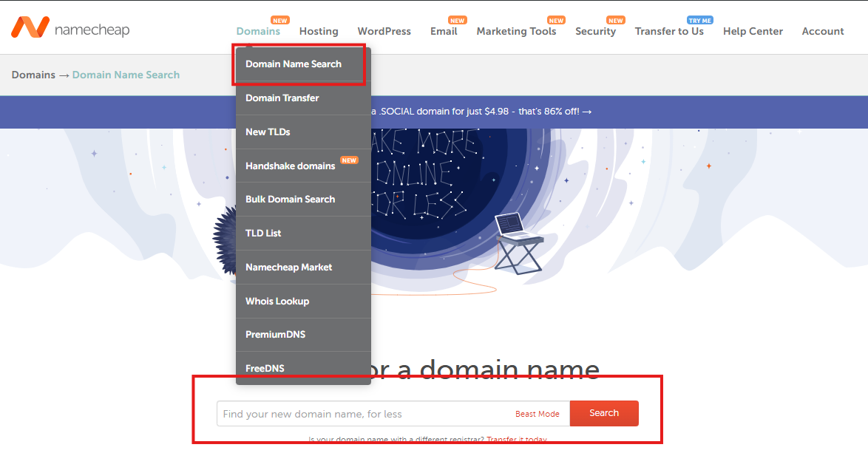Select Bulk Domain Search
This screenshot has height=453, width=868.
303,199
